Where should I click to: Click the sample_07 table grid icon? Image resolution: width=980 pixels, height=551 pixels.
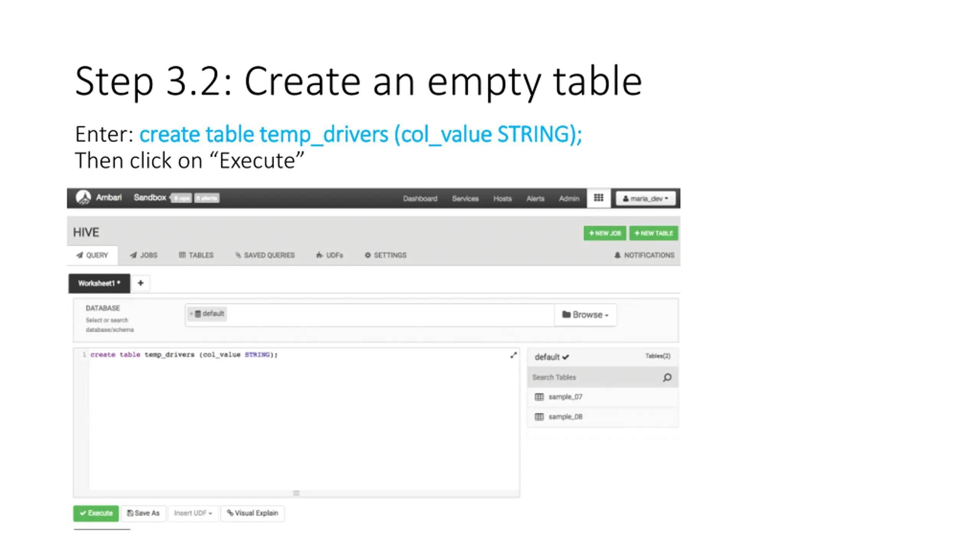[539, 397]
